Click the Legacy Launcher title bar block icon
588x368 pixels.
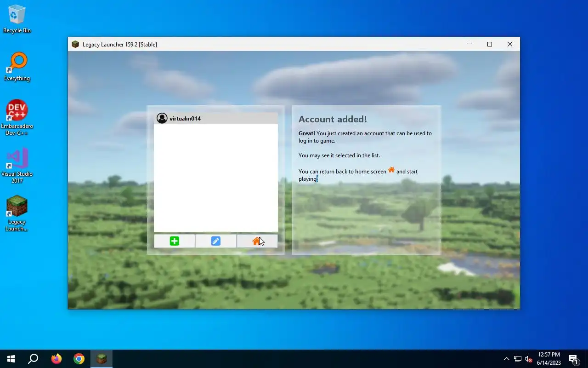[x=75, y=44]
